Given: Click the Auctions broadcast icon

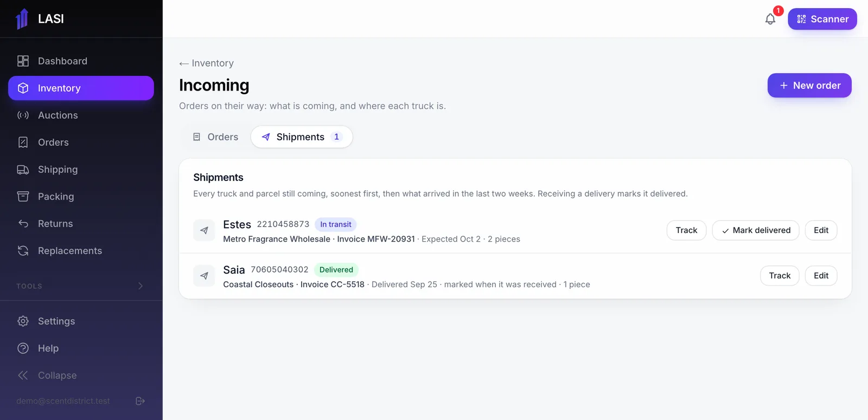Looking at the screenshot, I should [x=23, y=115].
